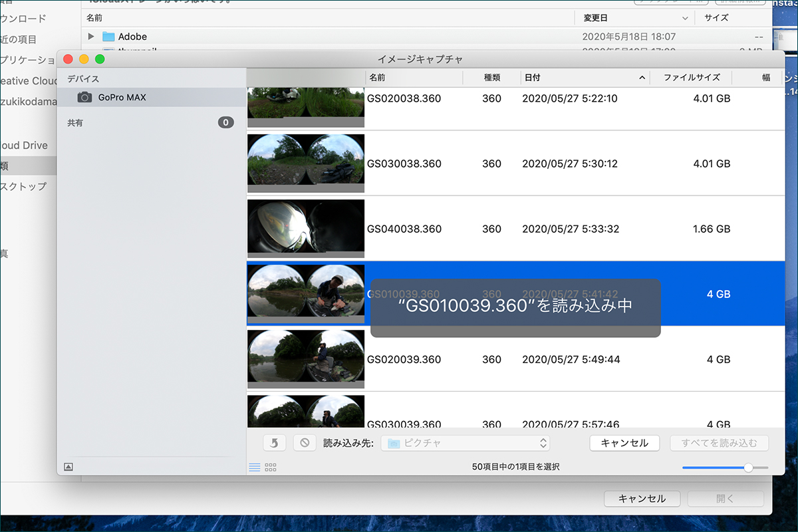Screen dimensions: 798x532
Task: Click the Adobe folder icon
Action: (x=108, y=37)
